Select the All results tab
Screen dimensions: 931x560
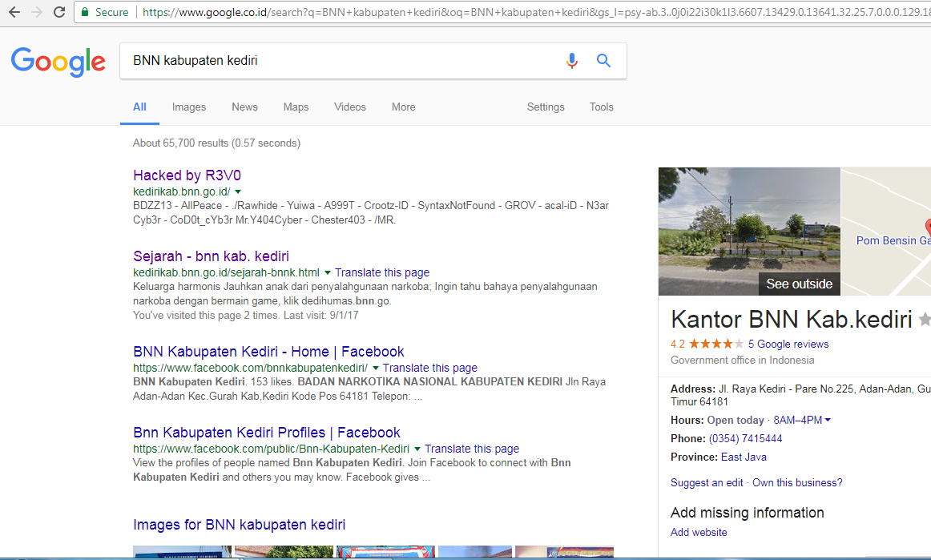[139, 107]
